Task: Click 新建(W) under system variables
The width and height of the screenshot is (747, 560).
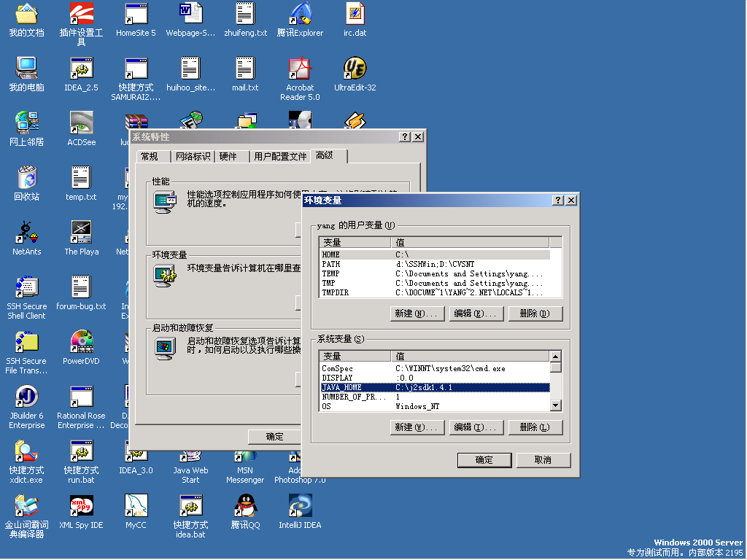Action: tap(417, 427)
